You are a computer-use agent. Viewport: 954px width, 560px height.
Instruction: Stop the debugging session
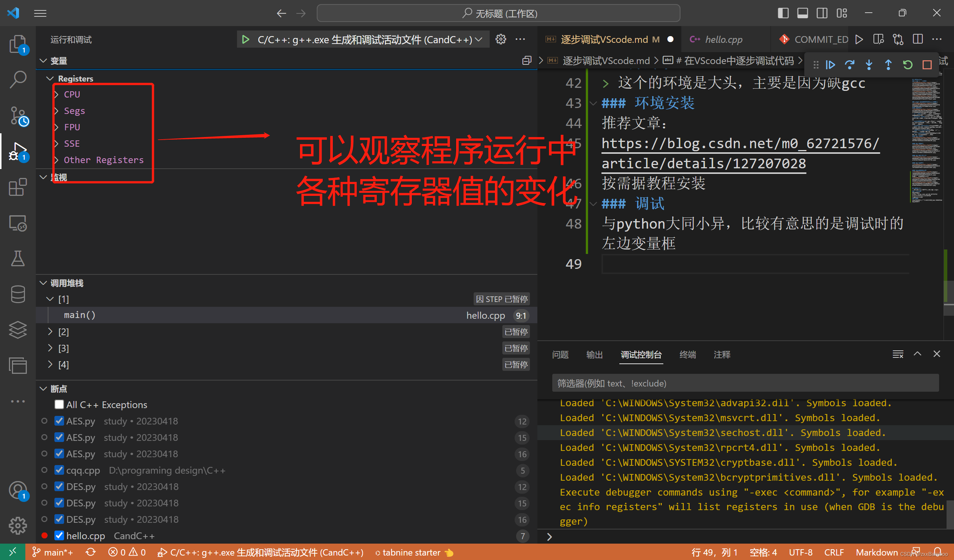[x=927, y=65]
